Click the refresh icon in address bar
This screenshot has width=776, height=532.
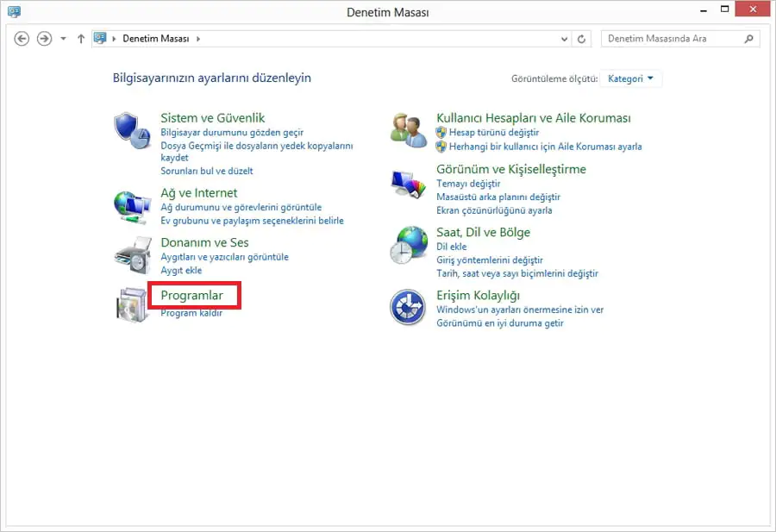(580, 38)
